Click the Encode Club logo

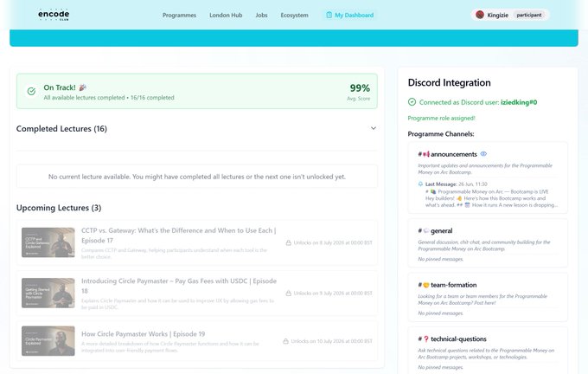tap(54, 15)
